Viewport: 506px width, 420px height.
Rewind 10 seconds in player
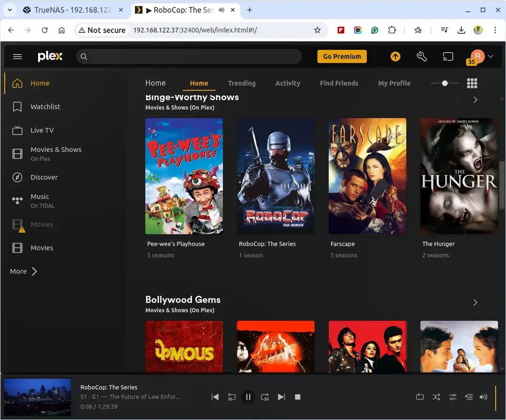click(x=232, y=397)
